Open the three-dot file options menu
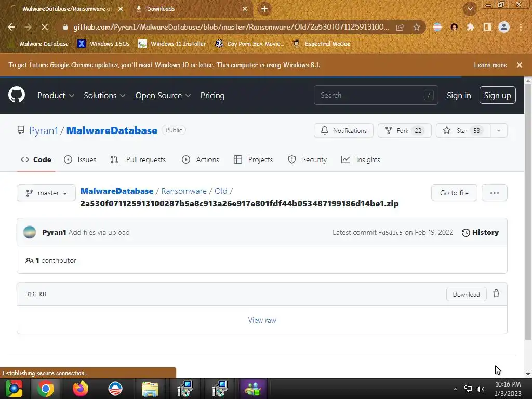The height and width of the screenshot is (399, 532). (x=495, y=193)
